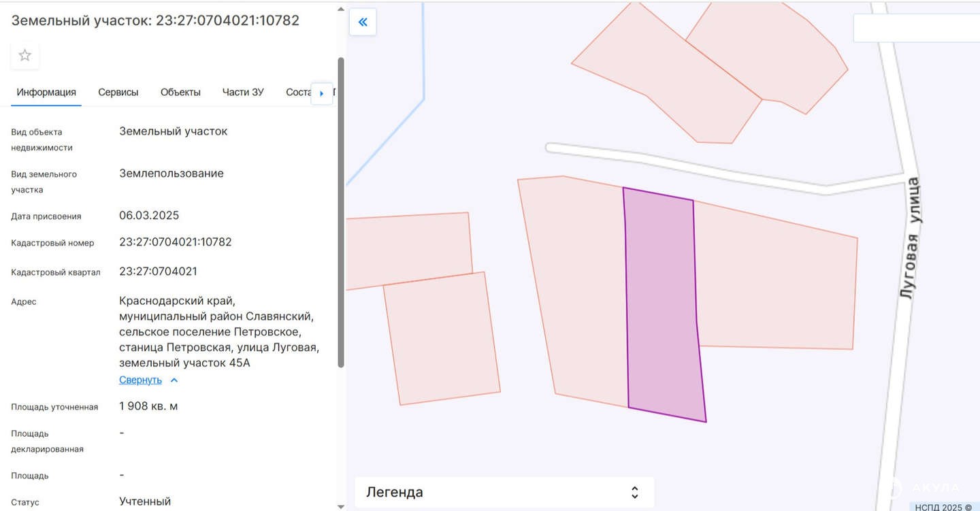The image size is (980, 511).
Task: Select the Объекты tab
Action: coord(180,93)
